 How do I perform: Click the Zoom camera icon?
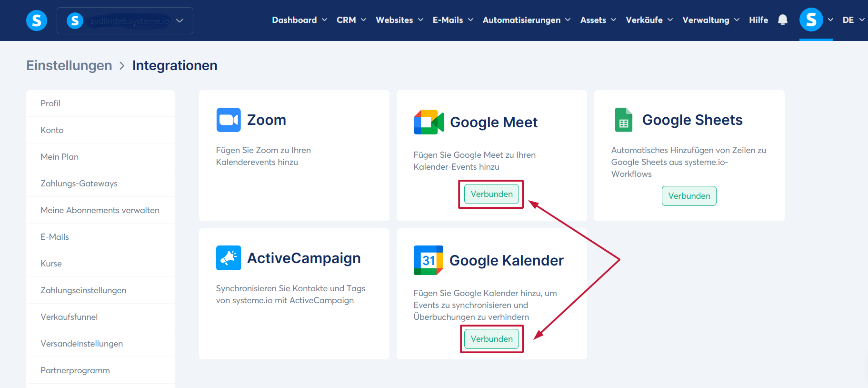(229, 120)
